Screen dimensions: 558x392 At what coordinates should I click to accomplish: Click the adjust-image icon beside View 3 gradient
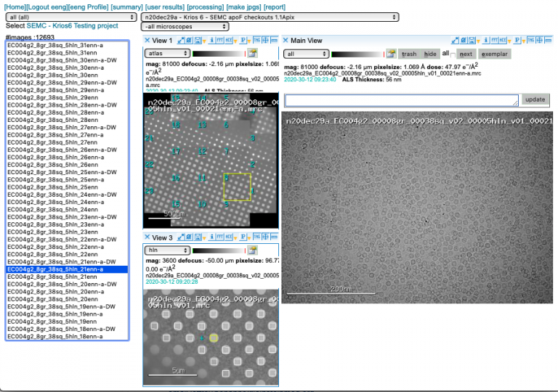[252, 250]
